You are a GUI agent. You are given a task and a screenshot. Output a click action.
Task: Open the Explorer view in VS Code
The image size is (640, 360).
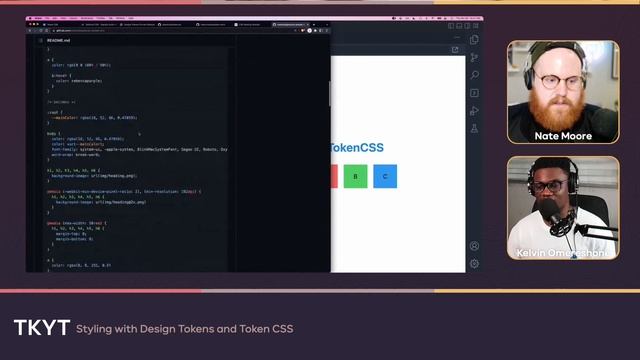[x=474, y=40]
